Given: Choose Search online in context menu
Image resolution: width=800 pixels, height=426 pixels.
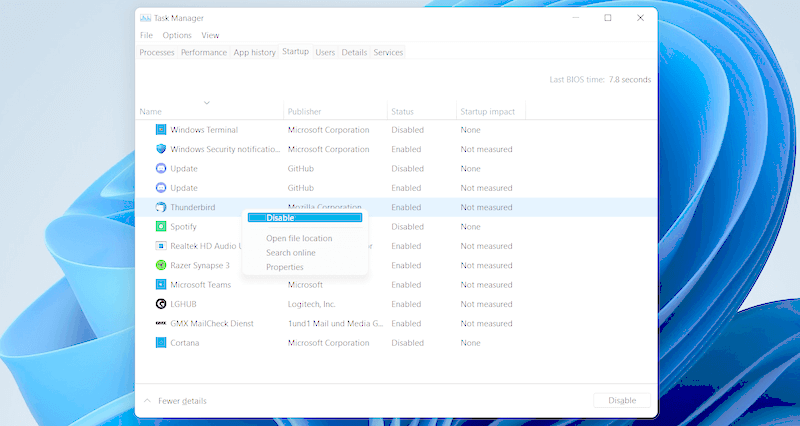Looking at the screenshot, I should [291, 253].
